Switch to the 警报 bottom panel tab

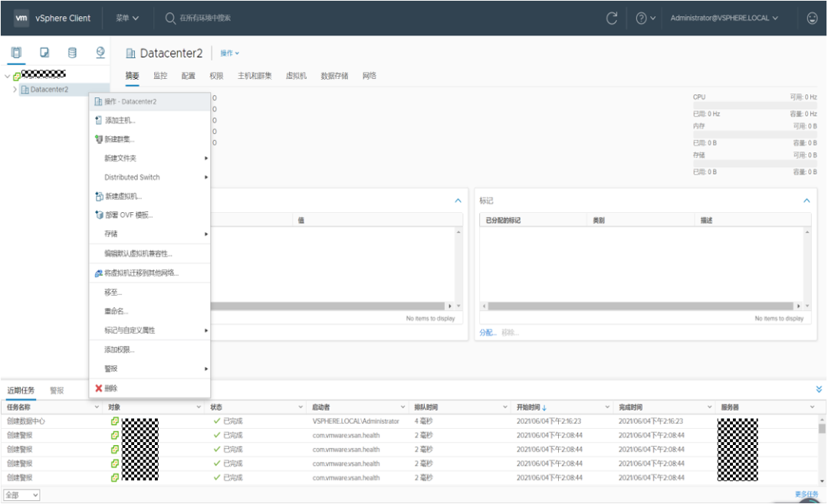[57, 391]
